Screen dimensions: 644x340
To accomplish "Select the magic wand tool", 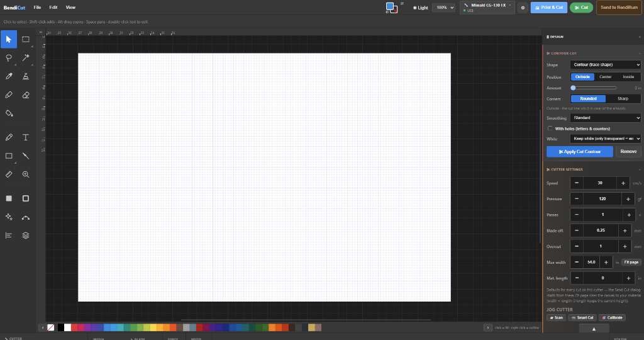I will [x=25, y=57].
